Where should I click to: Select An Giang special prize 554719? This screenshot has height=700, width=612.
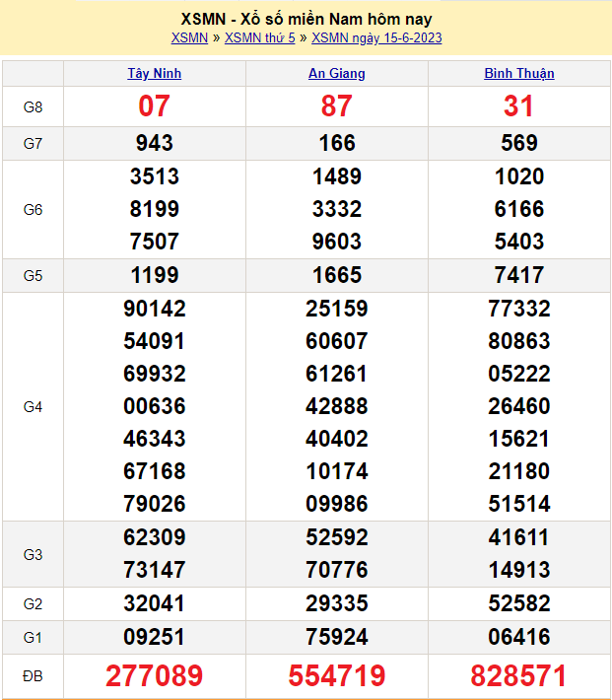337,675
